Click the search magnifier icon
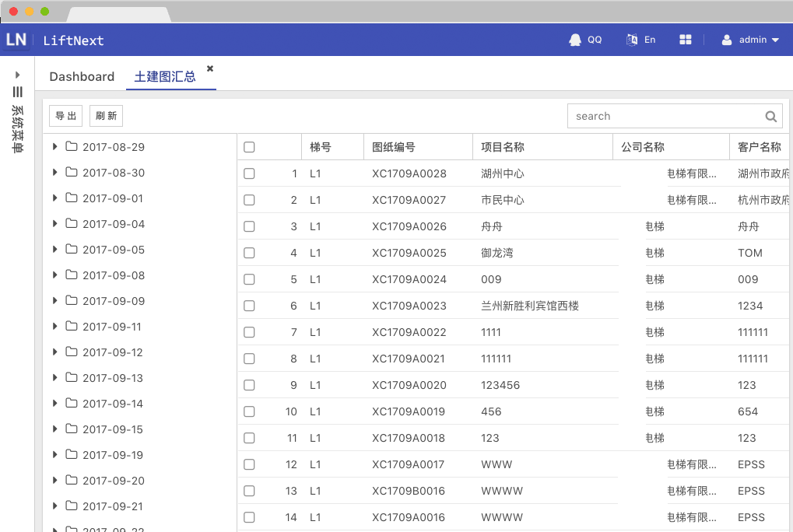 pos(770,117)
